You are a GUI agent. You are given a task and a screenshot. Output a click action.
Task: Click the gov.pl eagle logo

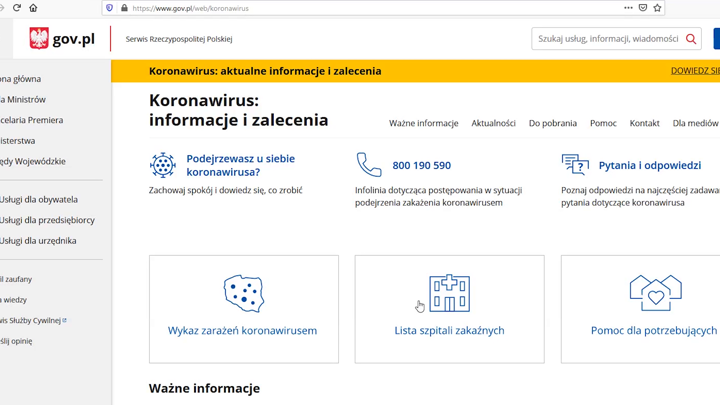[x=39, y=39]
